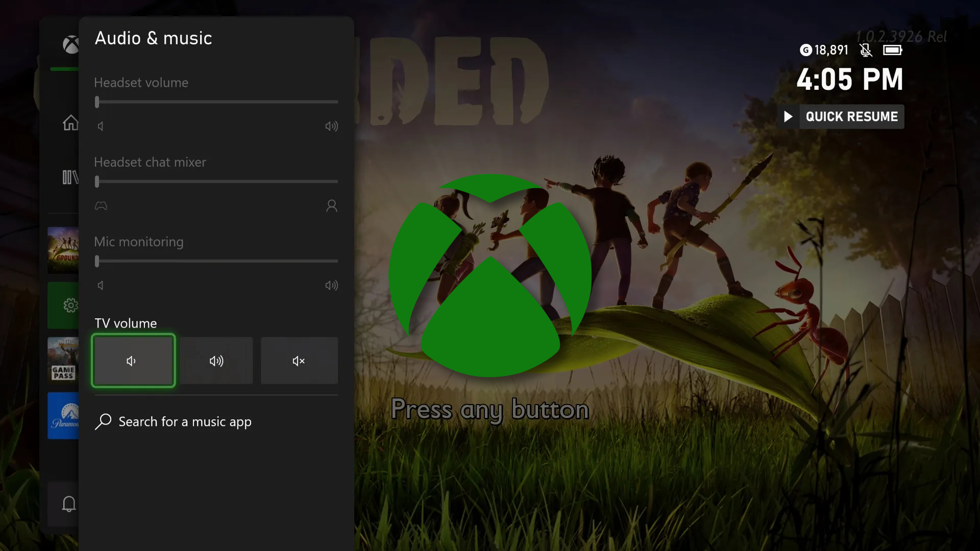Click the Headset volume slider handle
The width and height of the screenshot is (980, 551).
[97, 102]
